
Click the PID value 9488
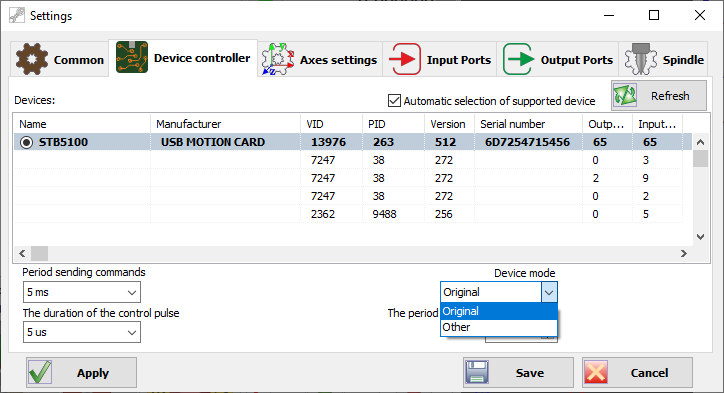pos(385,214)
